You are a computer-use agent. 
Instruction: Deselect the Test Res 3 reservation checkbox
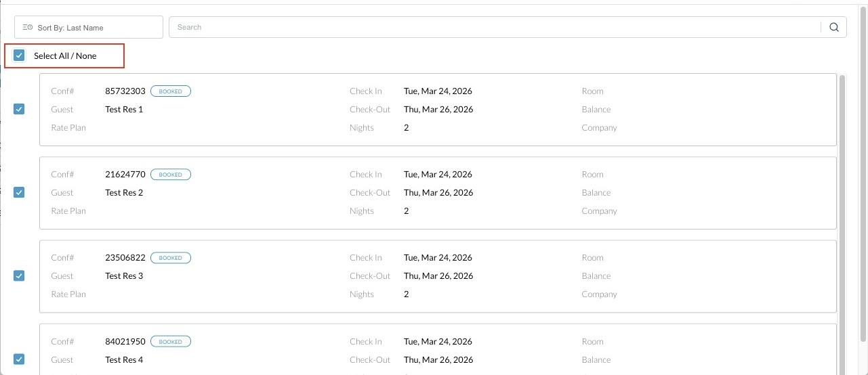point(19,275)
